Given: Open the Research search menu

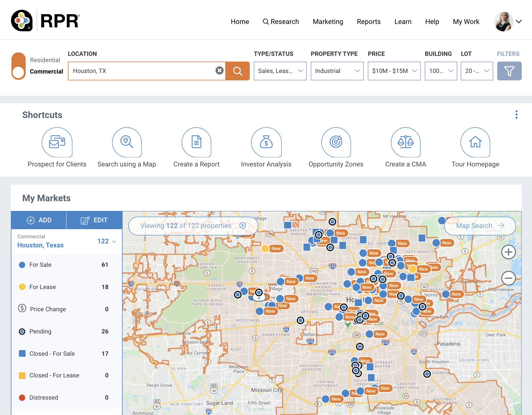Looking at the screenshot, I should click(281, 22).
